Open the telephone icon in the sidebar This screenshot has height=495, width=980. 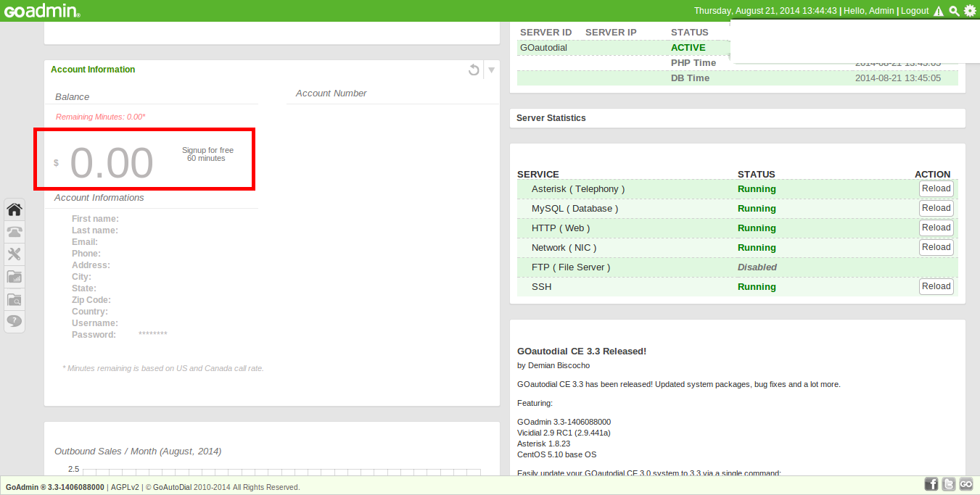click(x=15, y=232)
